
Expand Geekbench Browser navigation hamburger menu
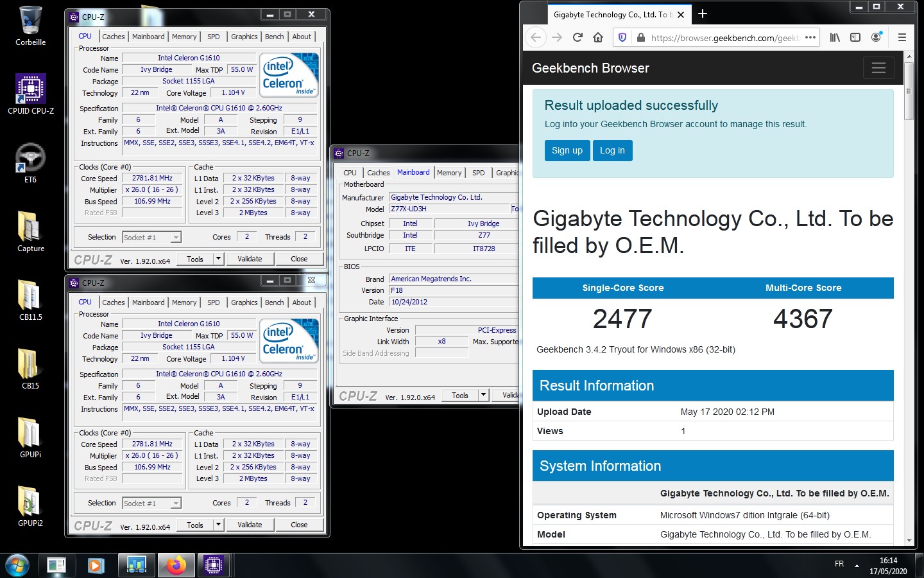tap(878, 67)
